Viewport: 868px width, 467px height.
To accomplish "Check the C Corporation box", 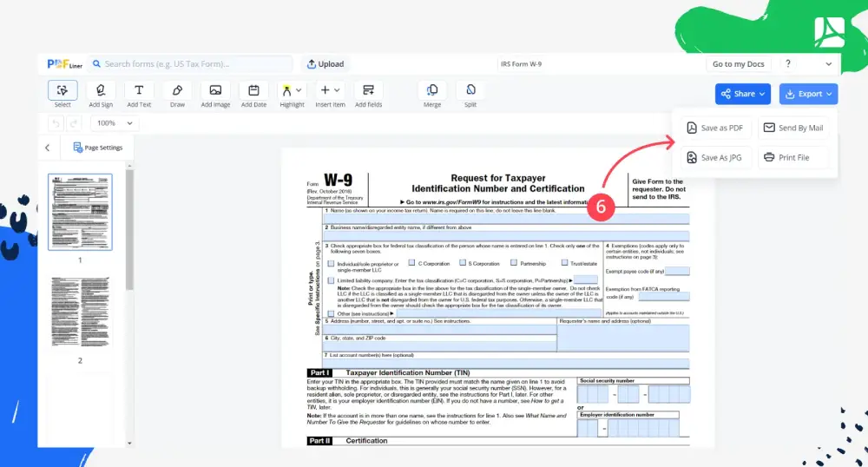I will click(411, 263).
